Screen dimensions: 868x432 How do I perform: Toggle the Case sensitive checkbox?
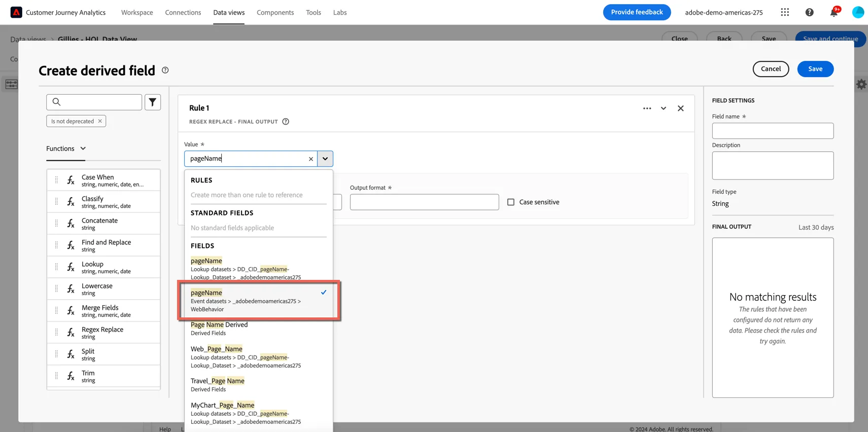click(x=511, y=202)
